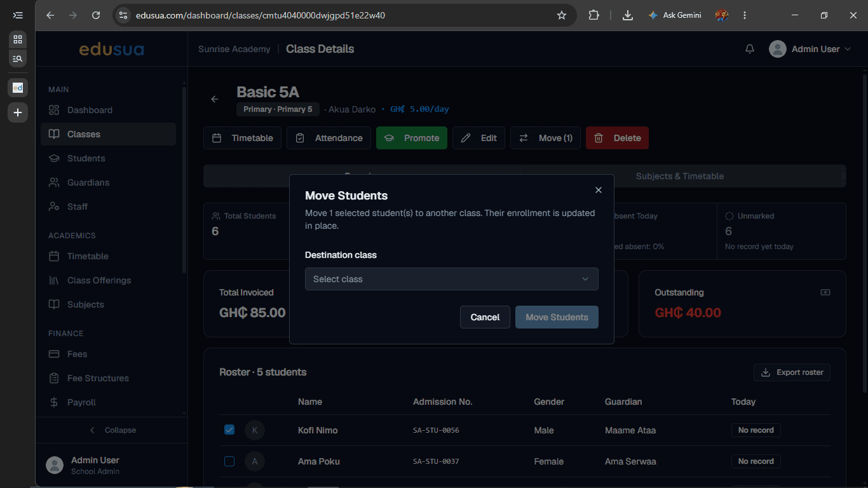This screenshot has height=488, width=868.
Task: Click the sidebar Admin User profile avatar
Action: 55,465
